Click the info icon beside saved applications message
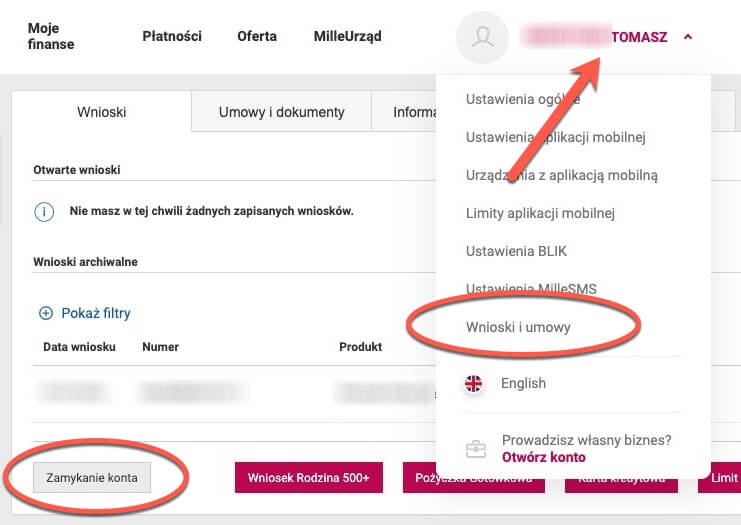741x525 pixels. point(44,212)
